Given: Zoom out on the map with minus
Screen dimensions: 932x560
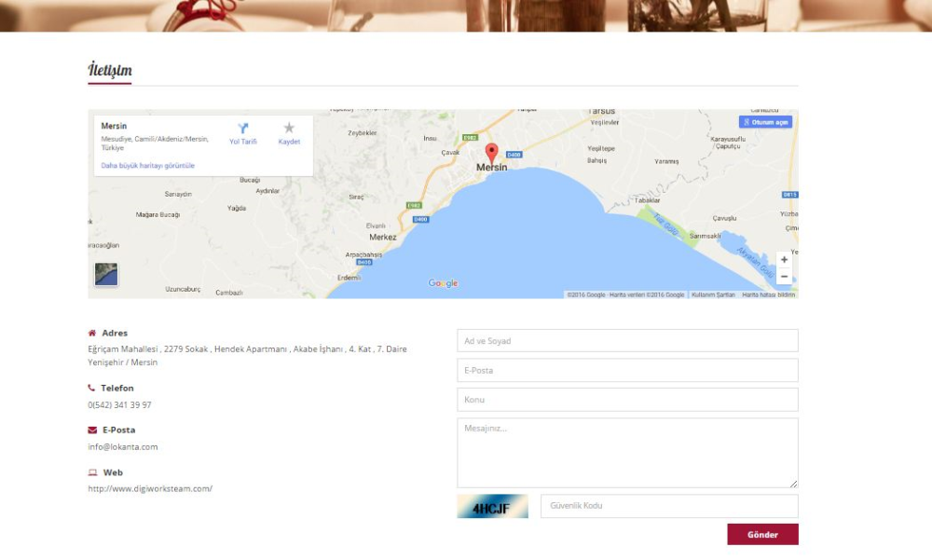Looking at the screenshot, I should pos(784,277).
